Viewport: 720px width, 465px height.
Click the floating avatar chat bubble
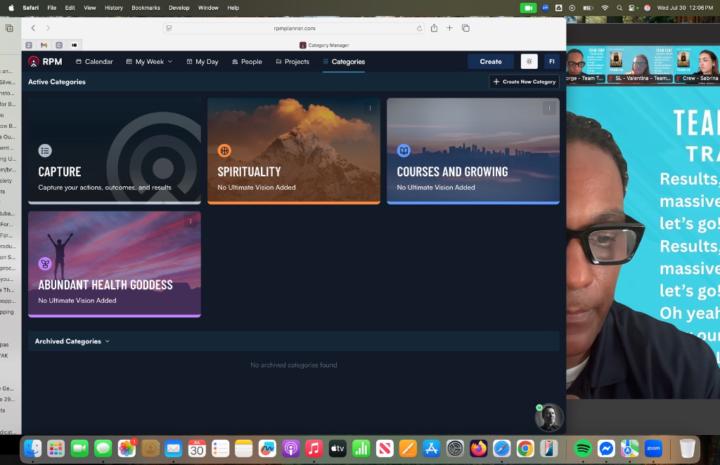[x=549, y=417]
